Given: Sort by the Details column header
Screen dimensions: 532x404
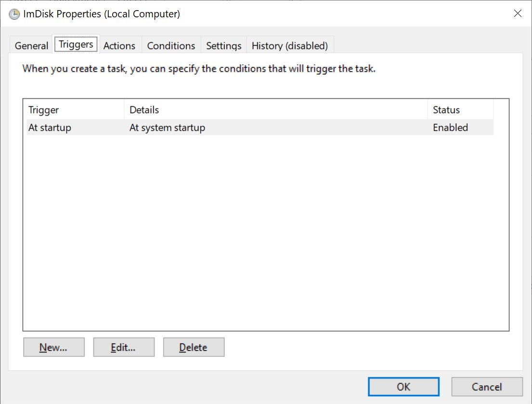Looking at the screenshot, I should 276,110.
